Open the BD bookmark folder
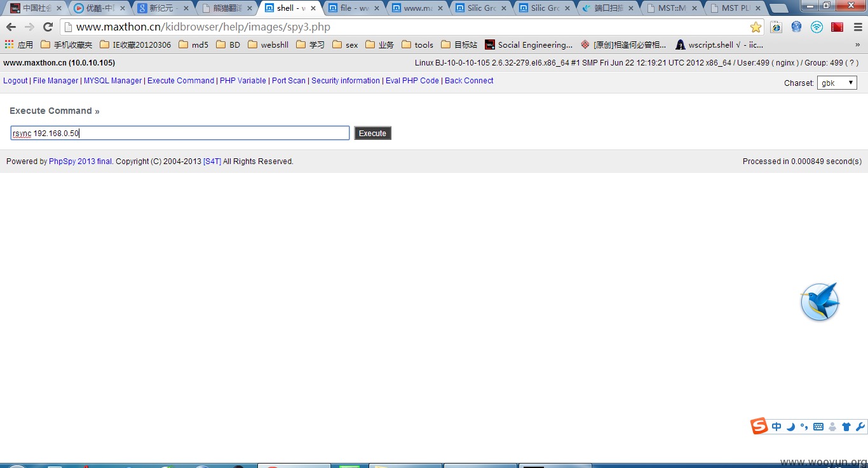 (228, 45)
